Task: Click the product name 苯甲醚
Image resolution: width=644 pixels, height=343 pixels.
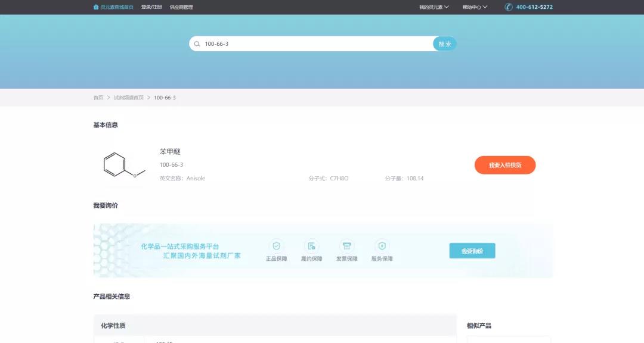Action: click(170, 151)
